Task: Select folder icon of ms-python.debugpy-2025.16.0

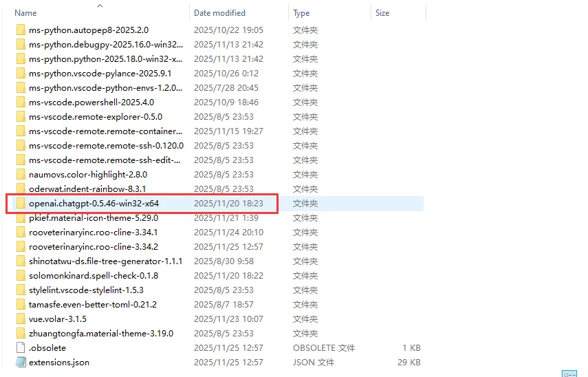Action: coord(21,44)
